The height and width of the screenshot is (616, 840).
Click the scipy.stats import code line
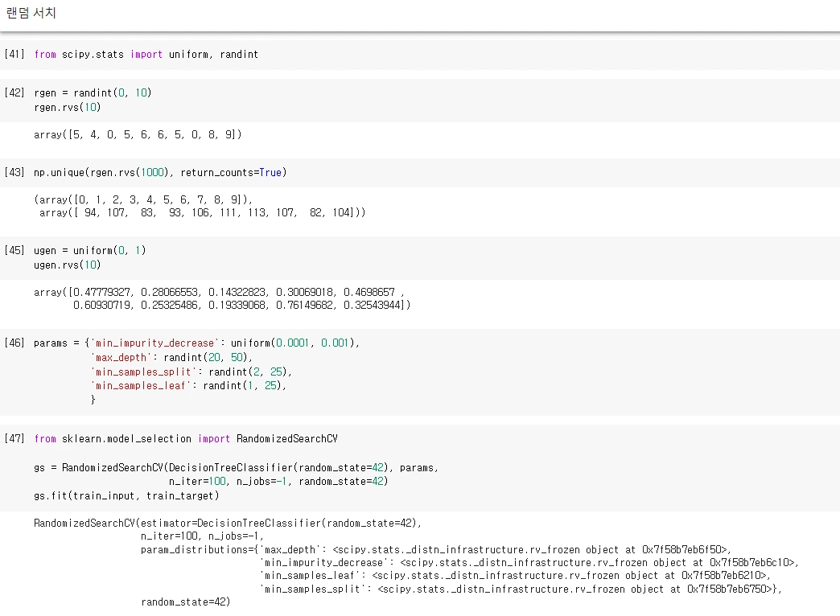pos(146,54)
